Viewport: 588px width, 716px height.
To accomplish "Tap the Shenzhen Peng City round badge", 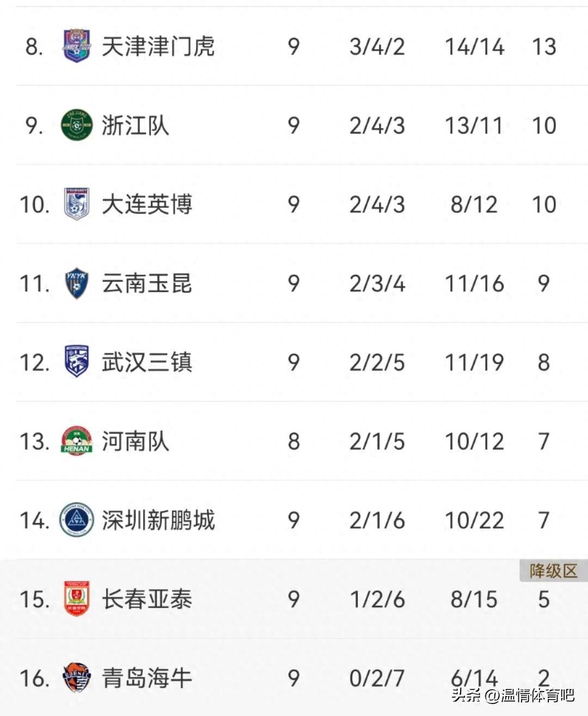I will tap(77, 519).
